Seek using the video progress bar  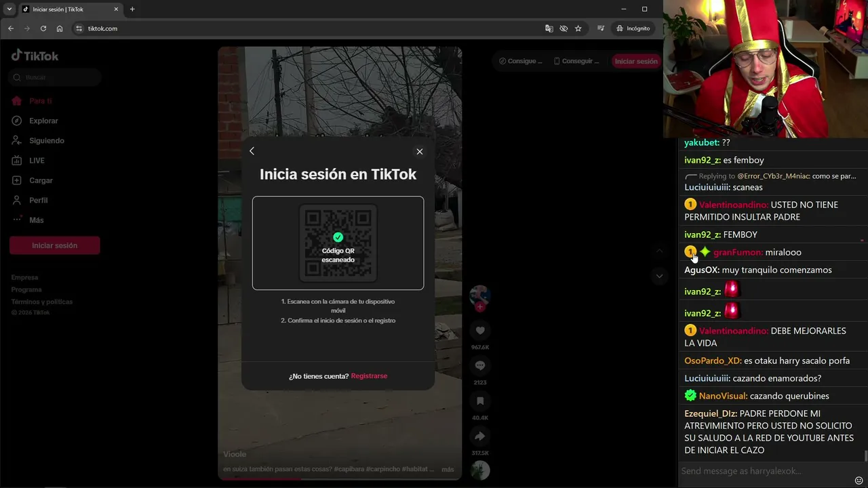point(340,479)
